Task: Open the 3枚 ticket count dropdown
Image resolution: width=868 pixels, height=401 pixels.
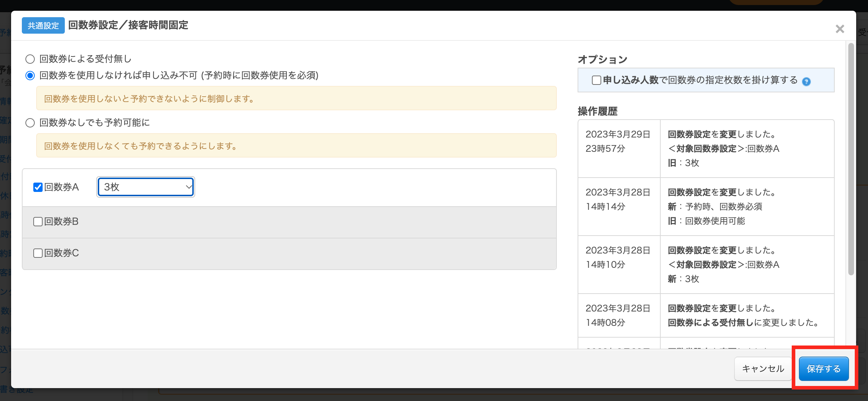Action: (146, 187)
